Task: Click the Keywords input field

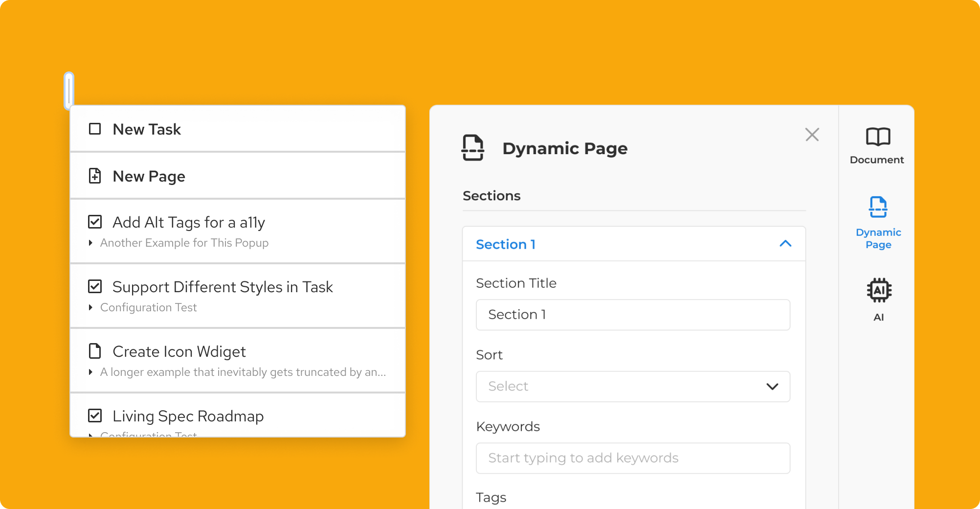Action: point(632,458)
